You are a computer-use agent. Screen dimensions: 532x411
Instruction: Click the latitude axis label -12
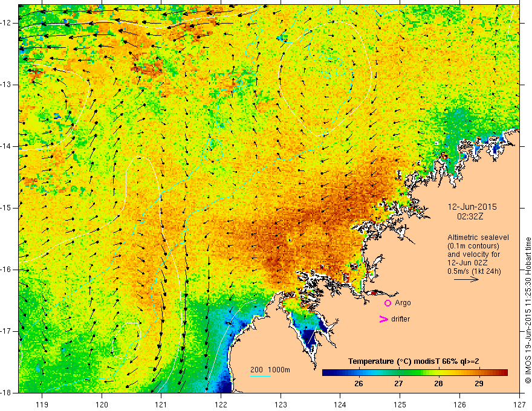7,23
